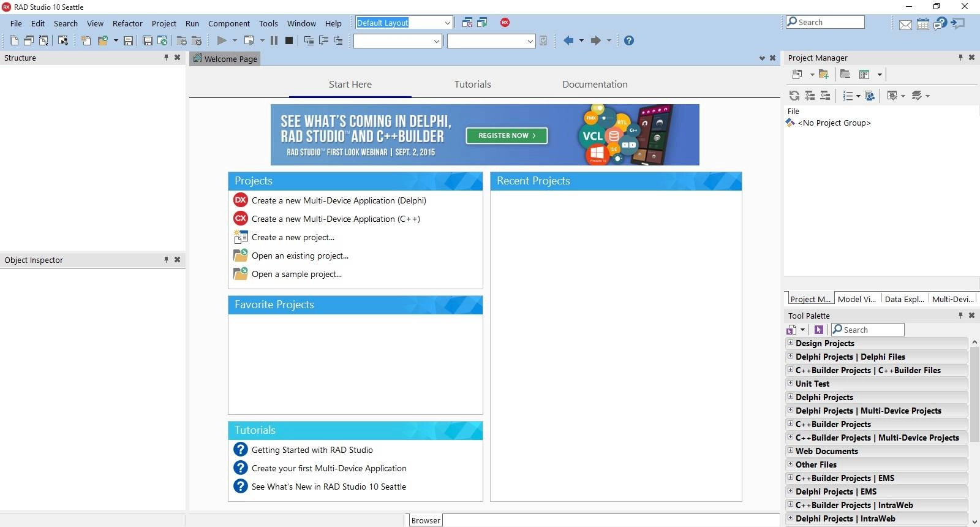
Task: Open the File menu
Action: tap(16, 23)
